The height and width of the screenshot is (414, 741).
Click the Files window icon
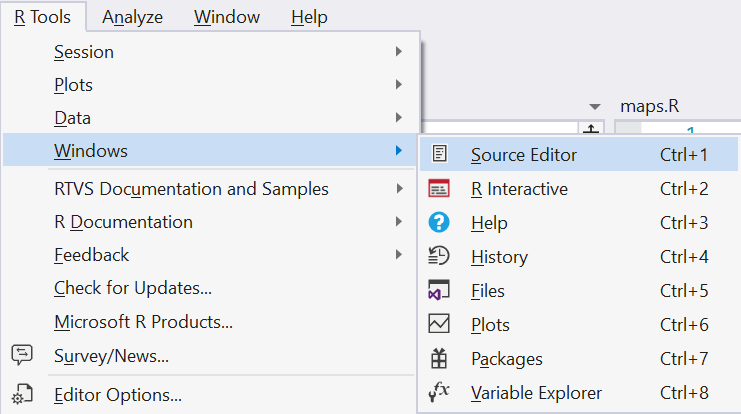pyautogui.click(x=439, y=290)
